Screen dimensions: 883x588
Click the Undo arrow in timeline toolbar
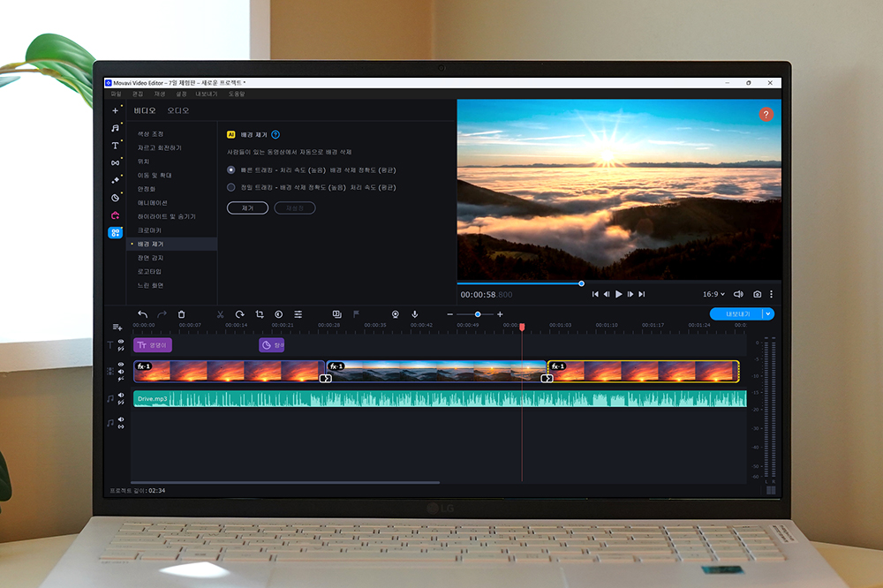click(x=142, y=314)
